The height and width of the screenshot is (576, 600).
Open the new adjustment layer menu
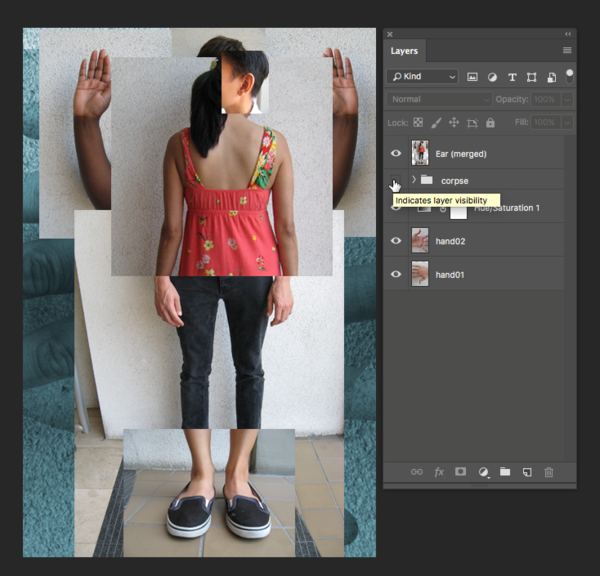(483, 472)
